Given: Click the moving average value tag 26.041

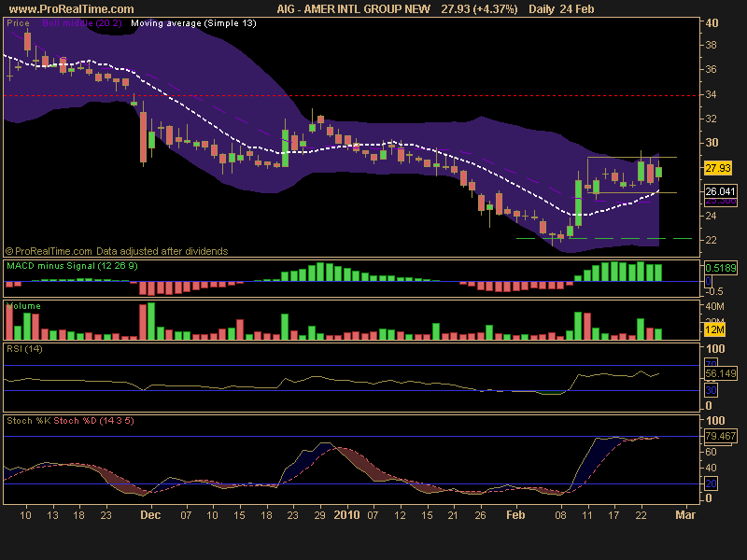Looking at the screenshot, I should 720,191.
